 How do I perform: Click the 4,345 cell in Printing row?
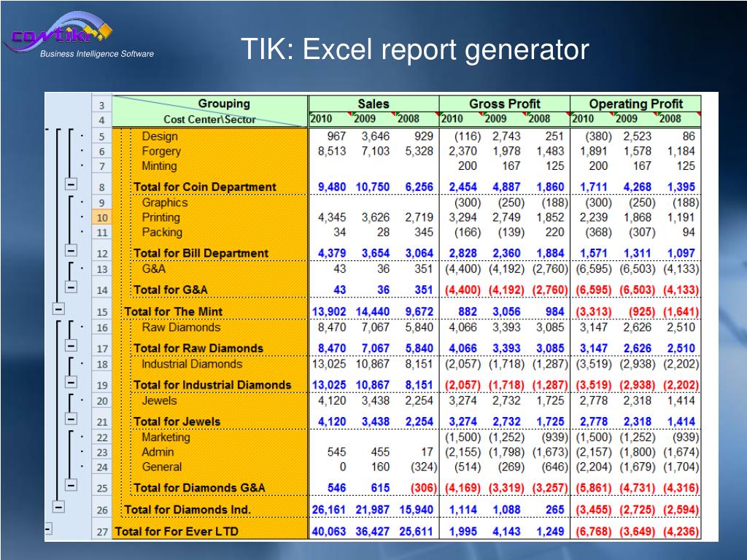pyautogui.click(x=332, y=217)
